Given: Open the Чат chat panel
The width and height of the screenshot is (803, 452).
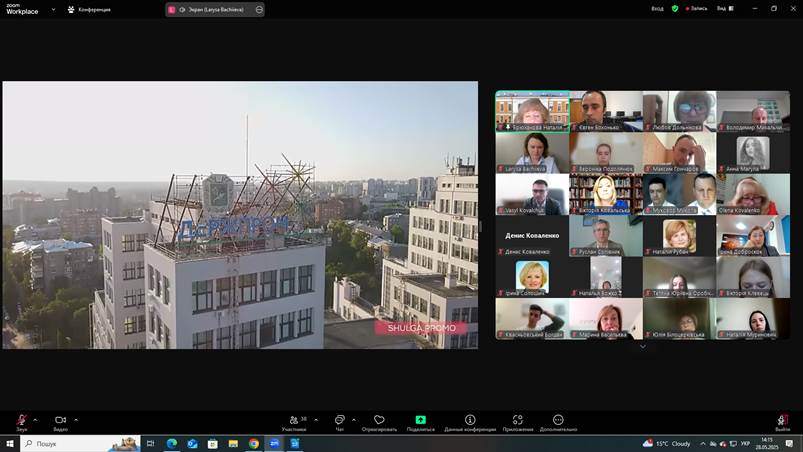Looking at the screenshot, I should click(339, 420).
